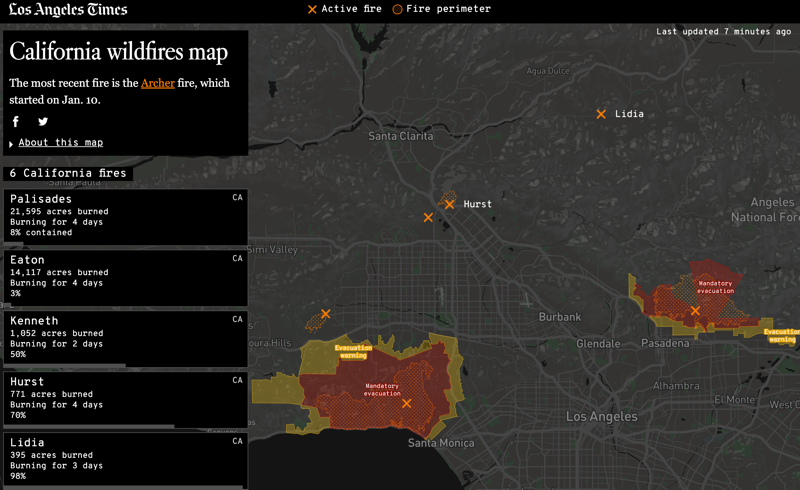This screenshot has height=490, width=800.
Task: Click the Eaton fire X marker near Pasadena
Action: point(695,311)
